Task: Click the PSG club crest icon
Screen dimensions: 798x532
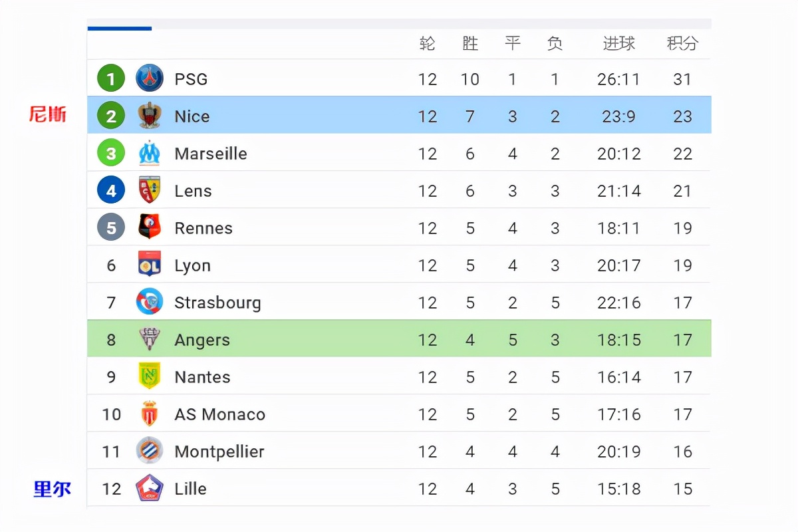Action: pyautogui.click(x=150, y=78)
